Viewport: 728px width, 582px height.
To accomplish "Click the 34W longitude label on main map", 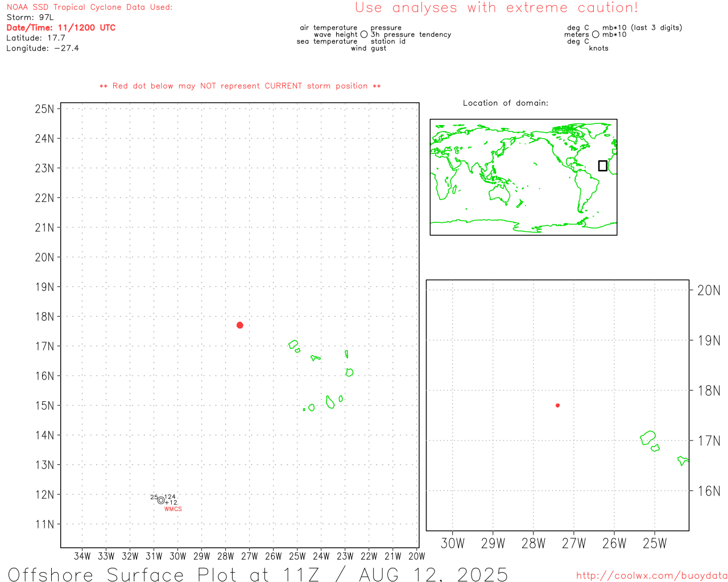I will (82, 556).
